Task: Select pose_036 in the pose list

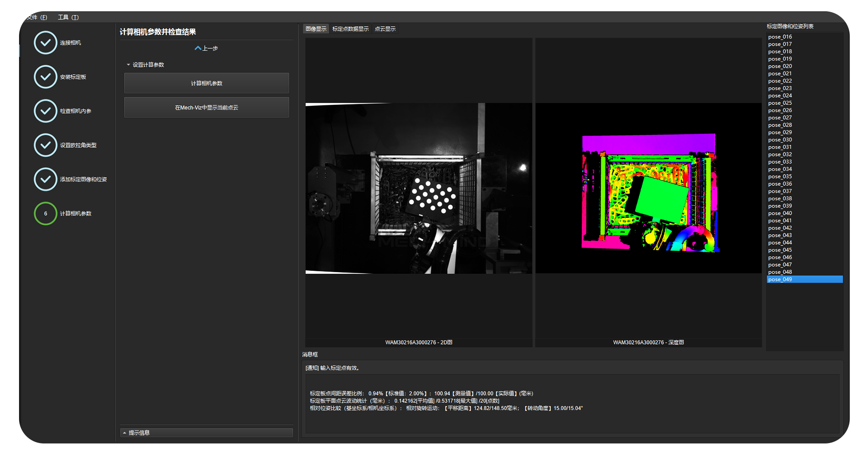Action: pos(805,184)
